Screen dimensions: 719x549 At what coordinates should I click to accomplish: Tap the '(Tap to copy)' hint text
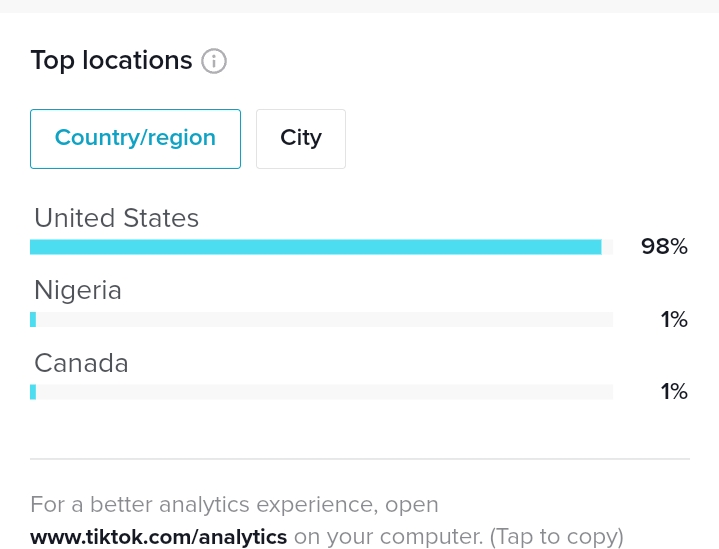click(557, 537)
